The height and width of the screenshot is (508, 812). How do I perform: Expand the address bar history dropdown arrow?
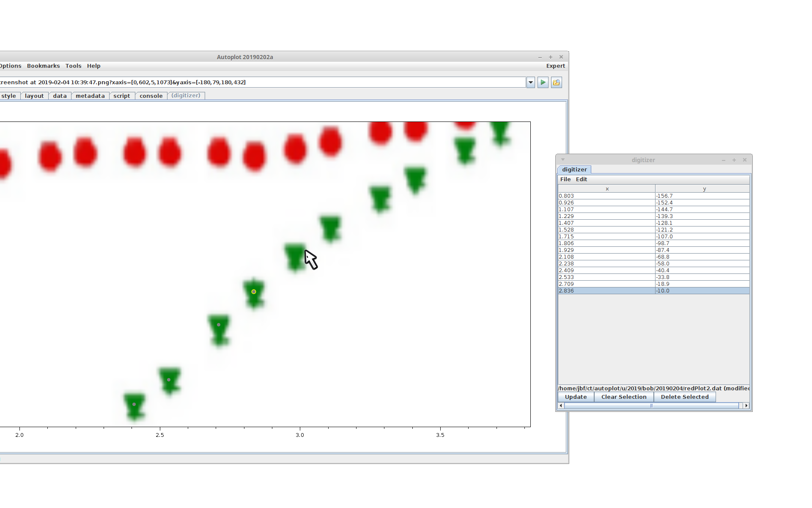coord(531,83)
